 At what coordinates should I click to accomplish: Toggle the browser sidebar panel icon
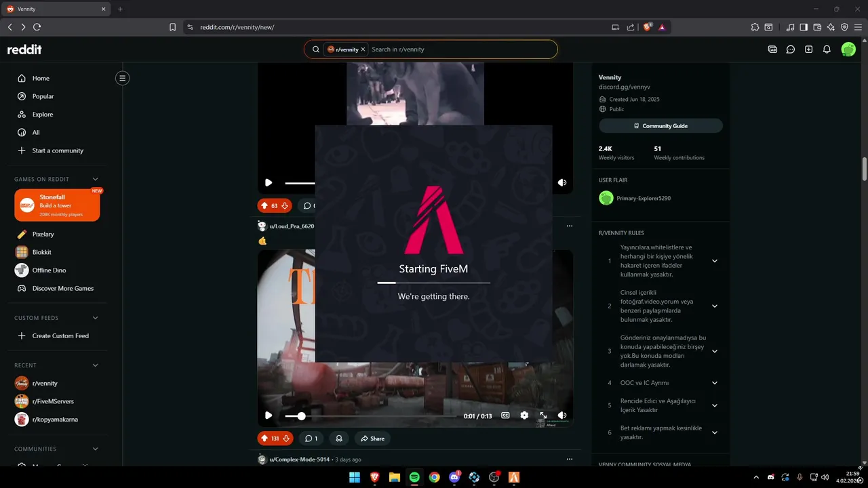[x=804, y=27]
